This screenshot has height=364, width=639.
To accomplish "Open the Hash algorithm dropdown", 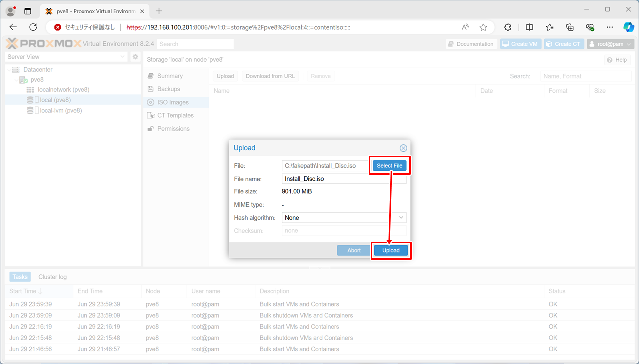I will [x=401, y=218].
